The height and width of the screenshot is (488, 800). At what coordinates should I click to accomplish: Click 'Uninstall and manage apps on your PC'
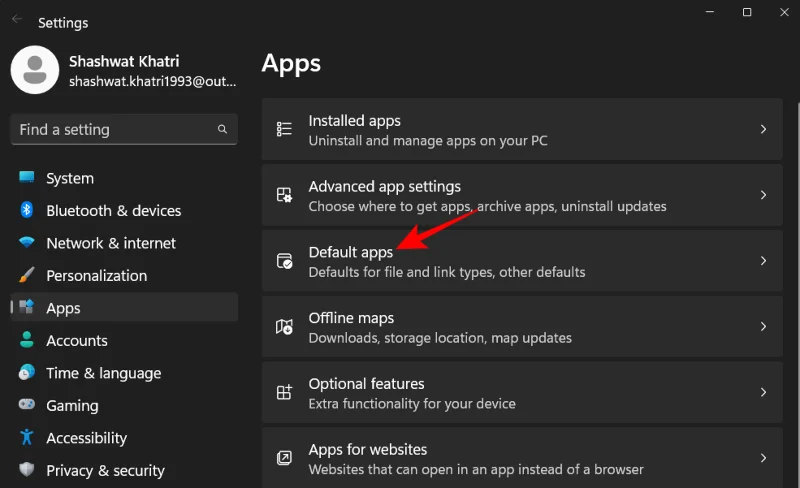(x=428, y=141)
